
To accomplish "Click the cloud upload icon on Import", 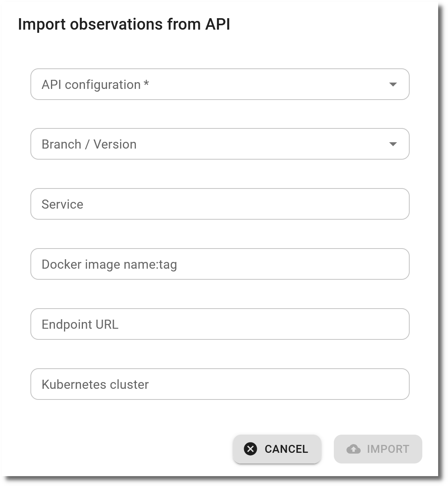I will [354, 449].
